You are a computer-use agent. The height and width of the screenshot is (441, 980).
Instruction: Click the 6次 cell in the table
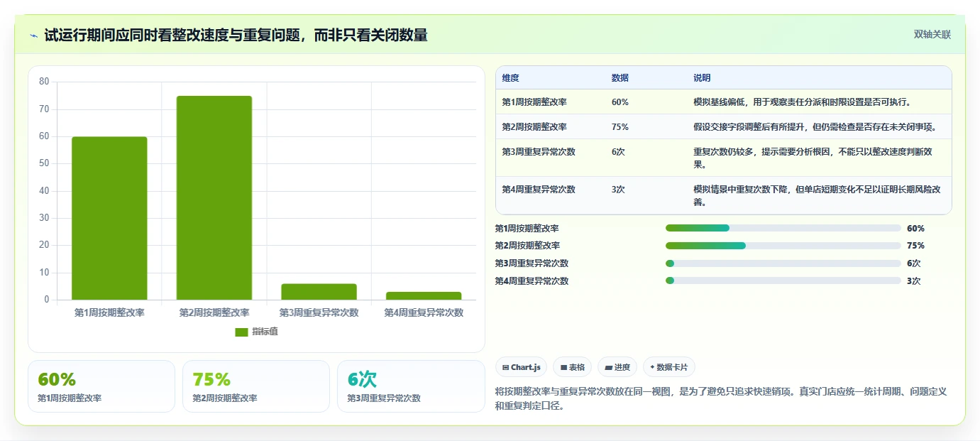[x=618, y=152]
